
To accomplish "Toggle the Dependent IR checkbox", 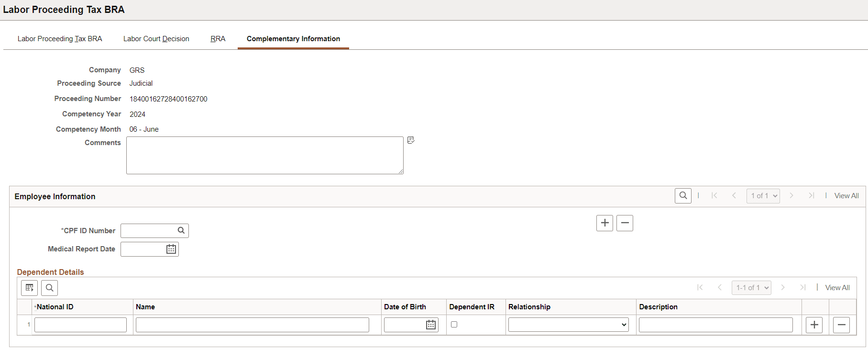I will [x=454, y=325].
